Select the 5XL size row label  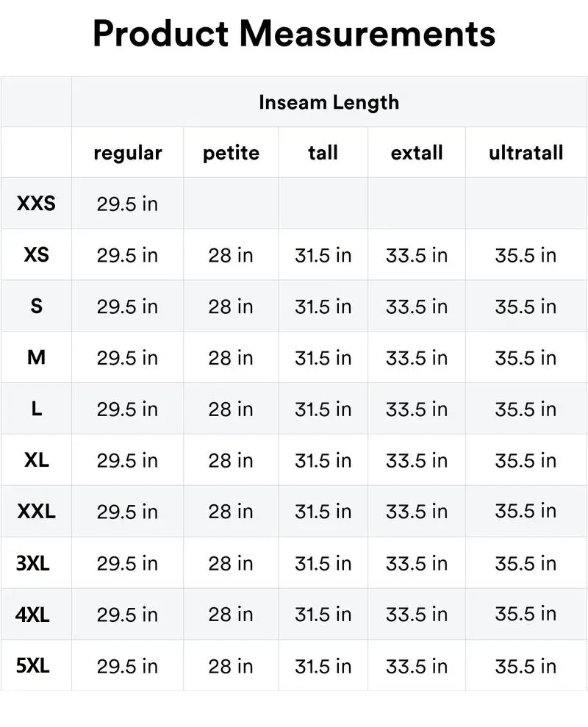pyautogui.click(x=33, y=666)
